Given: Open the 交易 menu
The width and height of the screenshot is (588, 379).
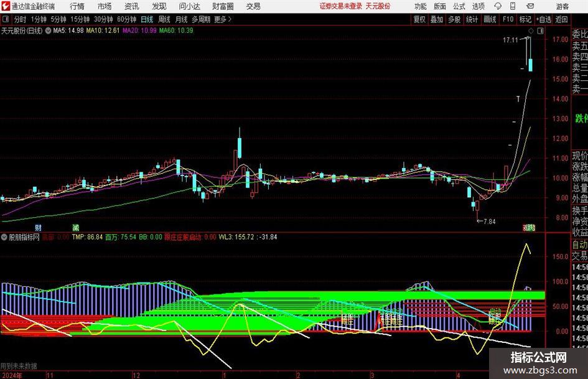Looking at the screenshot, I should (253, 6).
